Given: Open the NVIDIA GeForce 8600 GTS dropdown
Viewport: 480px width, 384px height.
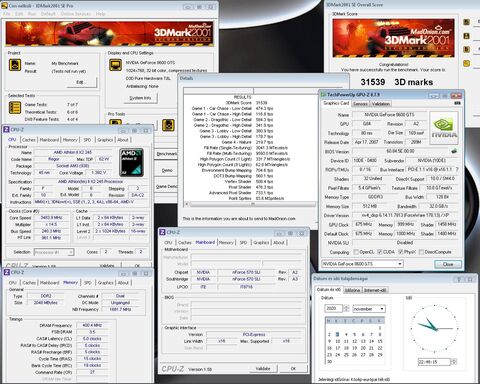Looking at the screenshot, I should click(x=362, y=264).
